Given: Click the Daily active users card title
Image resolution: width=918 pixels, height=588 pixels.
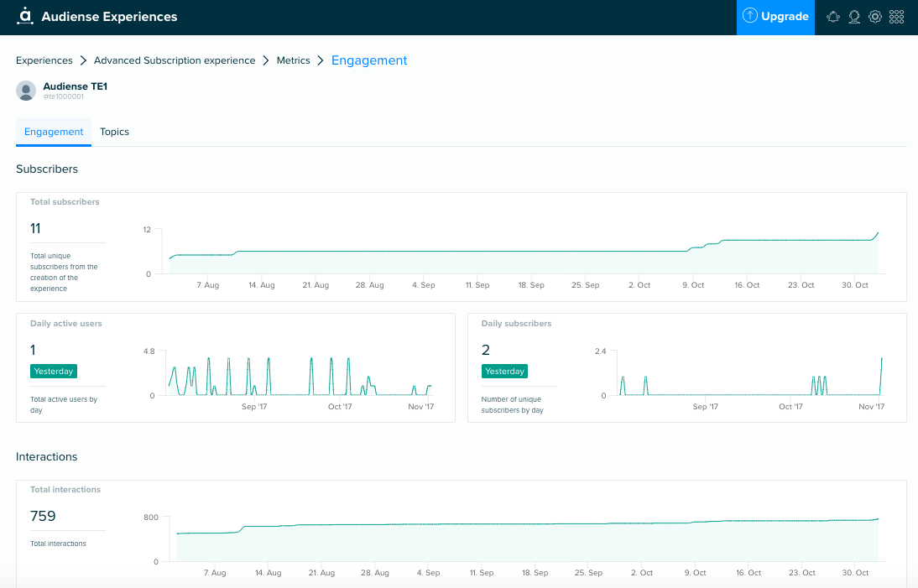Looking at the screenshot, I should 66,324.
